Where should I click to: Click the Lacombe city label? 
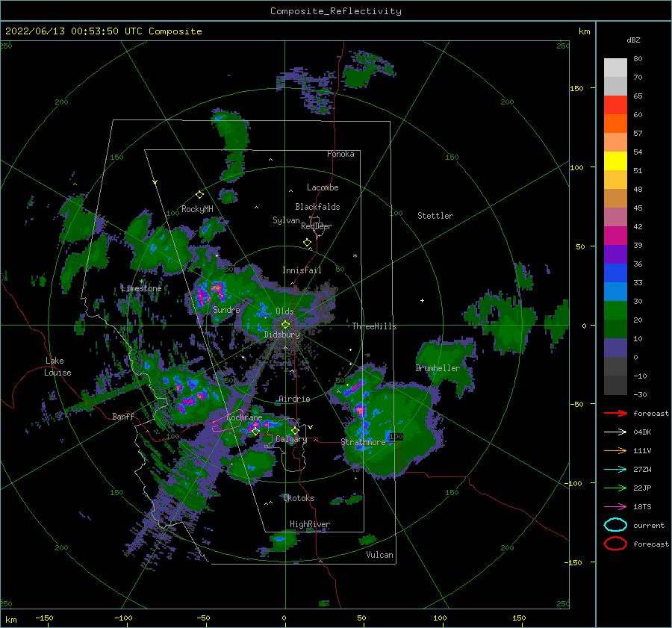pos(323,187)
